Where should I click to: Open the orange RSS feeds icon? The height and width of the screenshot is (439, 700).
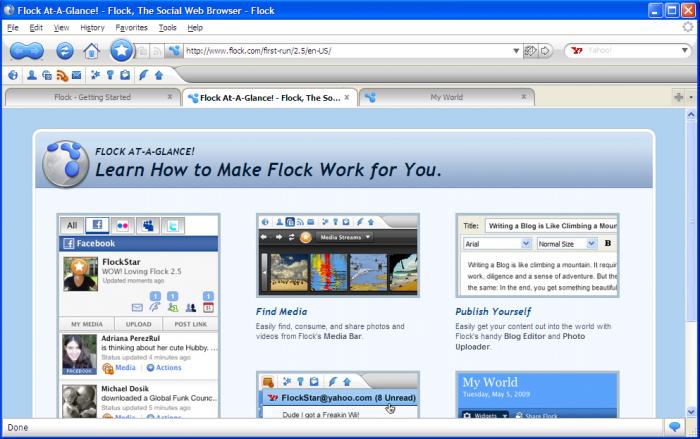[x=62, y=75]
